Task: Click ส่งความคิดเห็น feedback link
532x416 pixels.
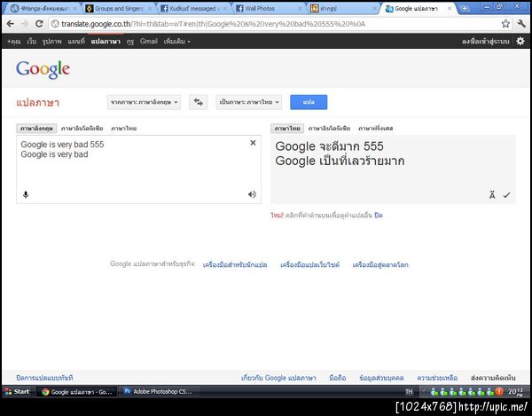Action: point(493,378)
